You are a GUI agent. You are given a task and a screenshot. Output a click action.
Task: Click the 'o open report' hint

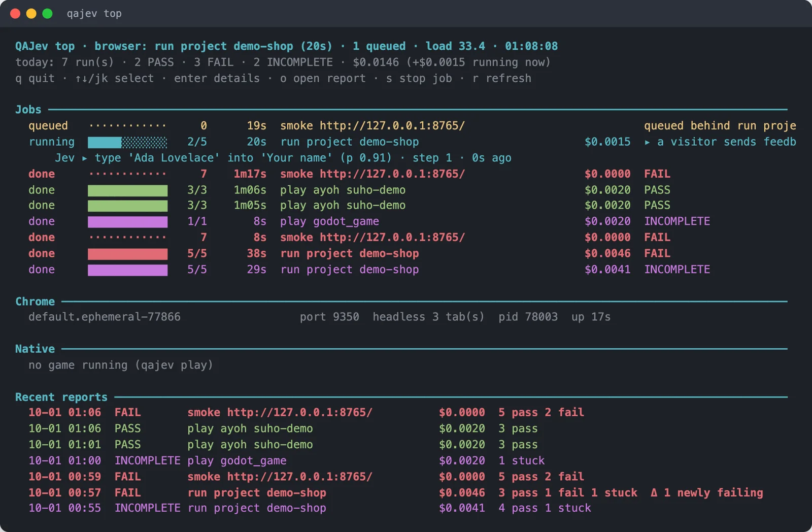[x=323, y=78]
